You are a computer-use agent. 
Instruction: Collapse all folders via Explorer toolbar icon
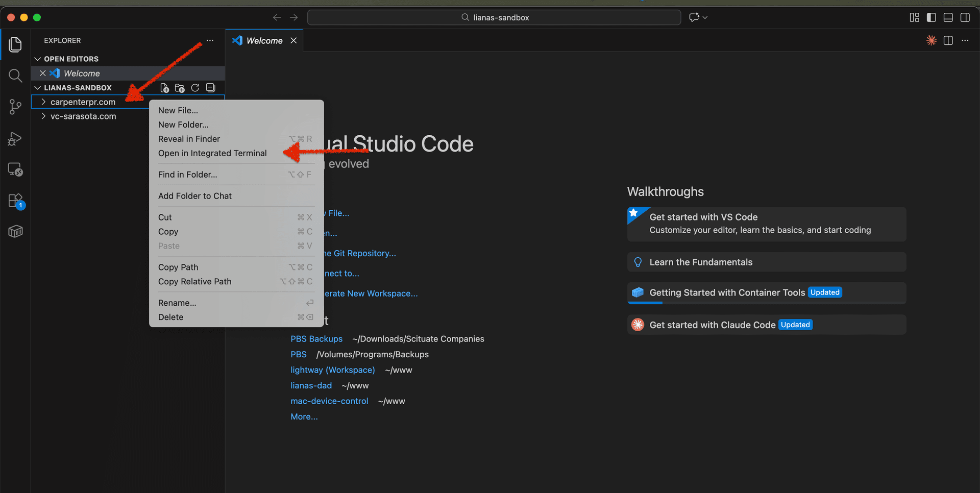pyautogui.click(x=210, y=87)
